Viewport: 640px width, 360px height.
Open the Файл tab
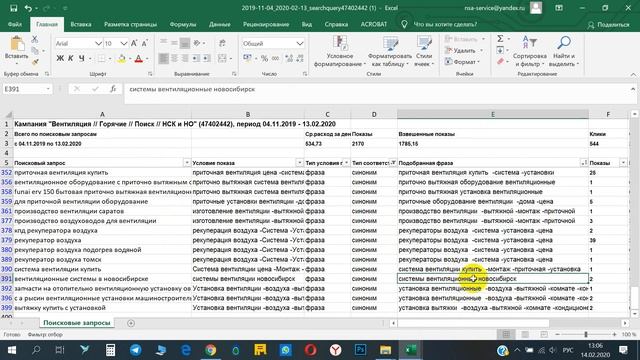click(x=15, y=24)
